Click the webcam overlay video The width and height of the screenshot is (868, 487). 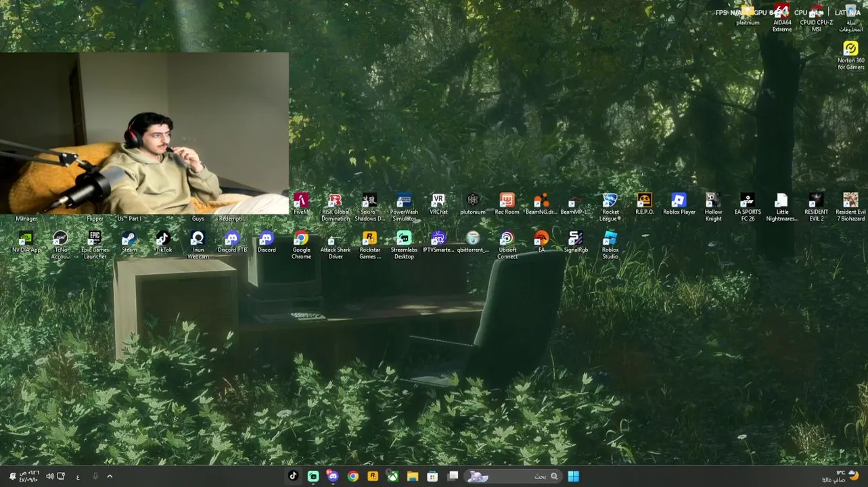pyautogui.click(x=144, y=133)
